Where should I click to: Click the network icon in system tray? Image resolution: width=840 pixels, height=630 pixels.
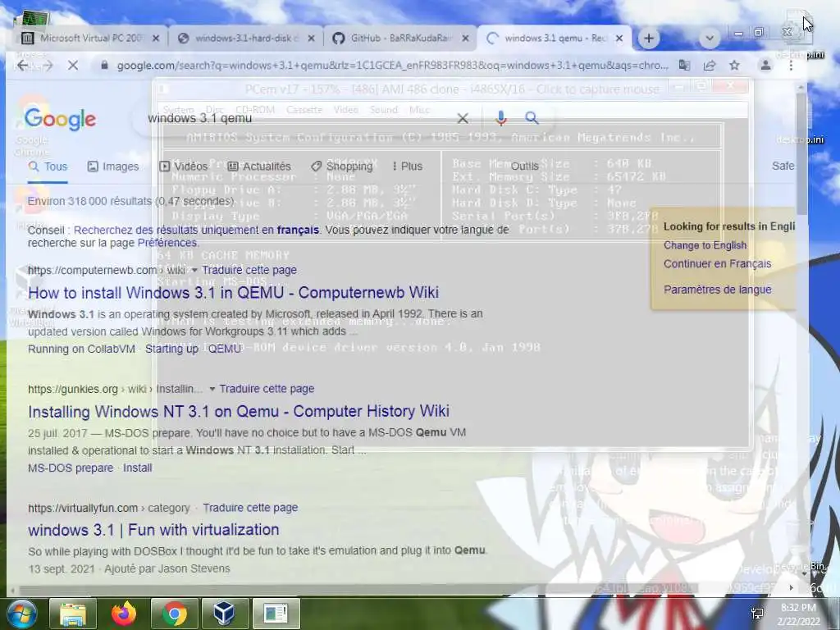[757, 614]
